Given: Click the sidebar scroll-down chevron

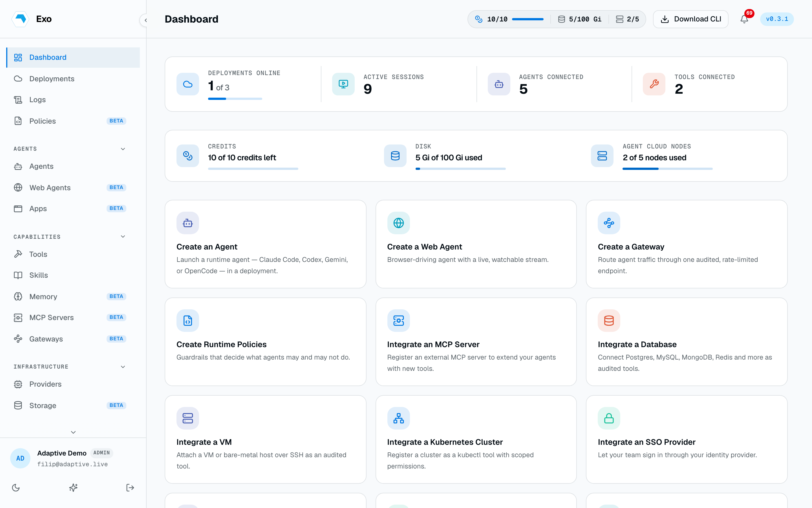Looking at the screenshot, I should [x=73, y=432].
